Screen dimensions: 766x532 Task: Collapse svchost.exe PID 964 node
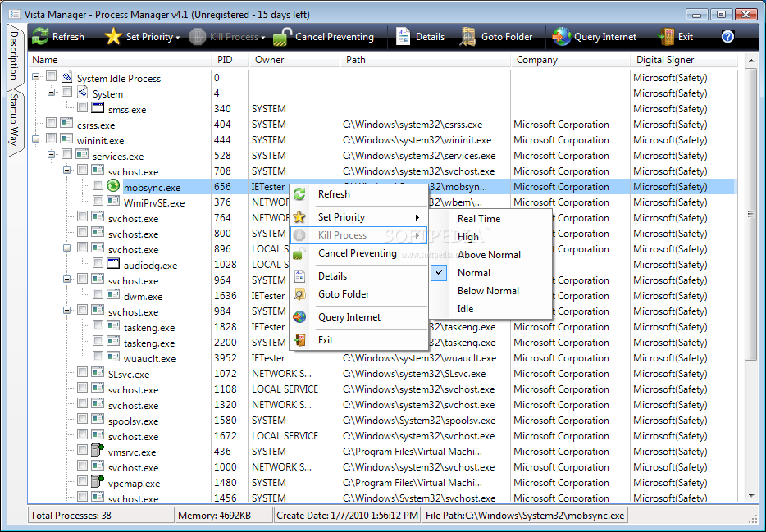tap(67, 280)
